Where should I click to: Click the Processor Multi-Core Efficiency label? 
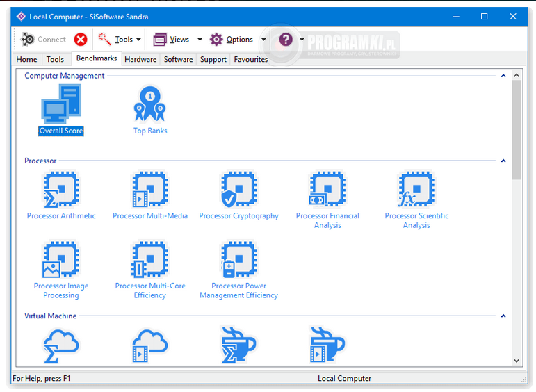[x=150, y=291]
